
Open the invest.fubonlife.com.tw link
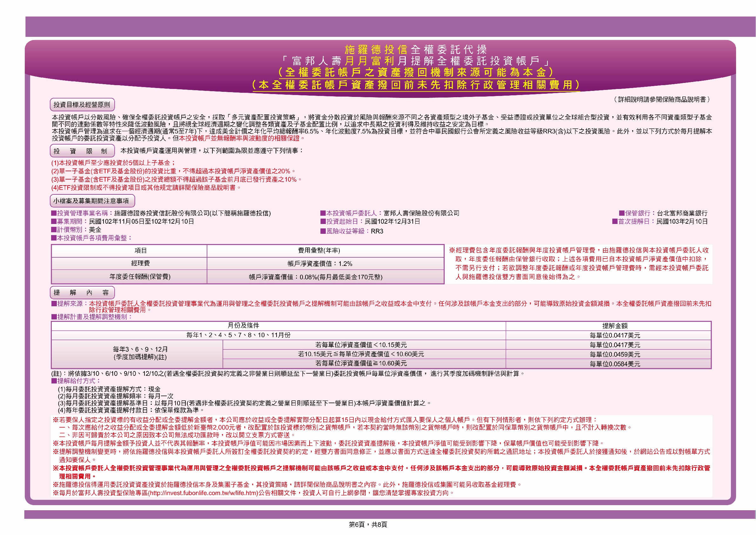[x=203, y=493]
